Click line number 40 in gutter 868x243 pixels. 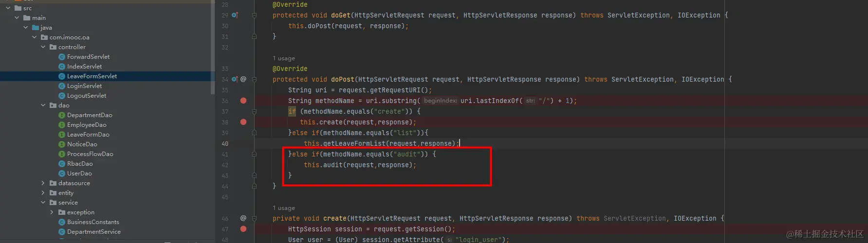click(x=225, y=143)
